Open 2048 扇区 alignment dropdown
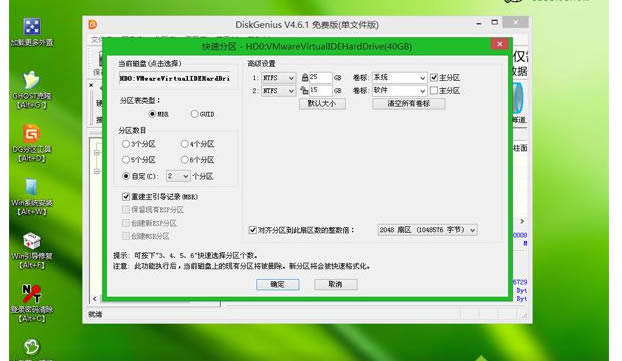The height and width of the screenshot is (361, 622). (x=427, y=230)
